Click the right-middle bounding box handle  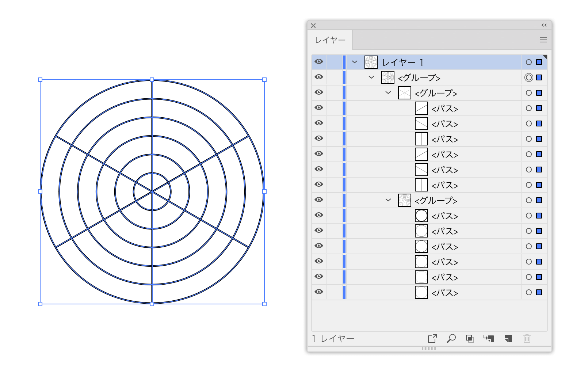(264, 191)
